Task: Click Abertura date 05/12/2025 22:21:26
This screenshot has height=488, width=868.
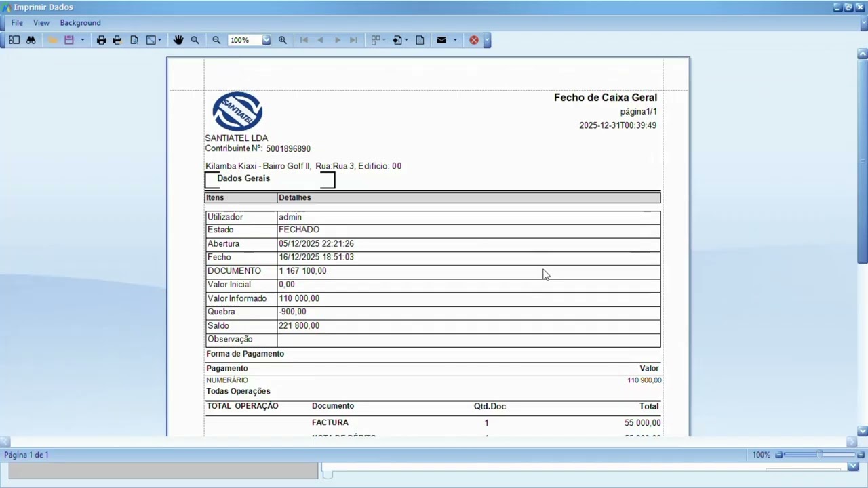Action: 316,243
